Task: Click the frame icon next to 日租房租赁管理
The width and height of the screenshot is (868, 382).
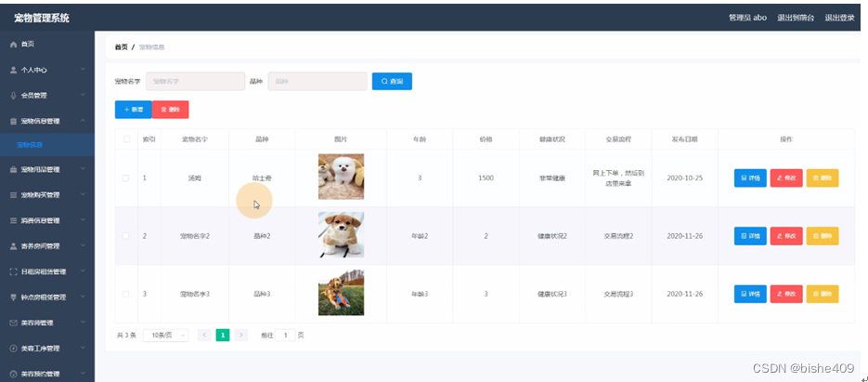Action: [x=14, y=271]
